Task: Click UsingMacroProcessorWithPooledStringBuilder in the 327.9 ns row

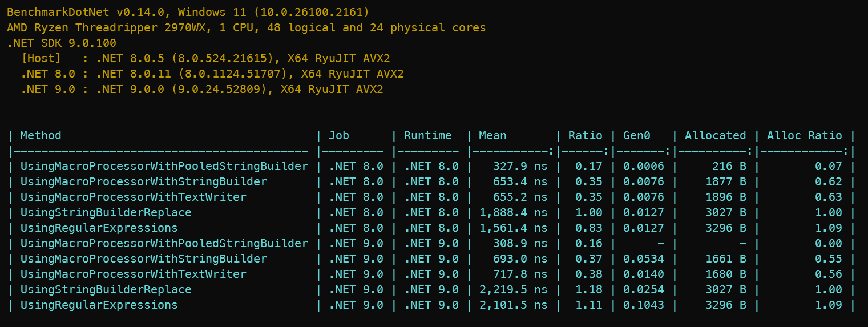Action: tap(164, 166)
